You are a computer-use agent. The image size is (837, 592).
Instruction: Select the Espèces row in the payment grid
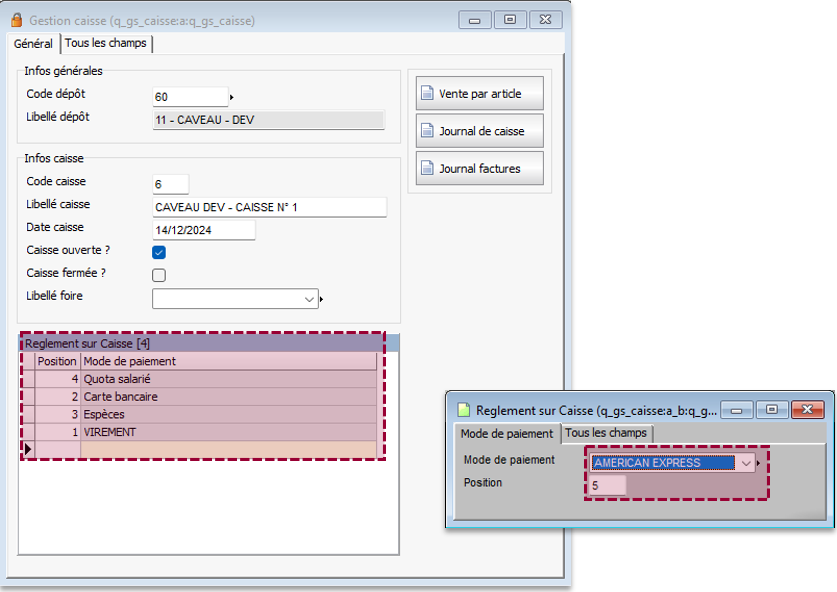click(230, 414)
